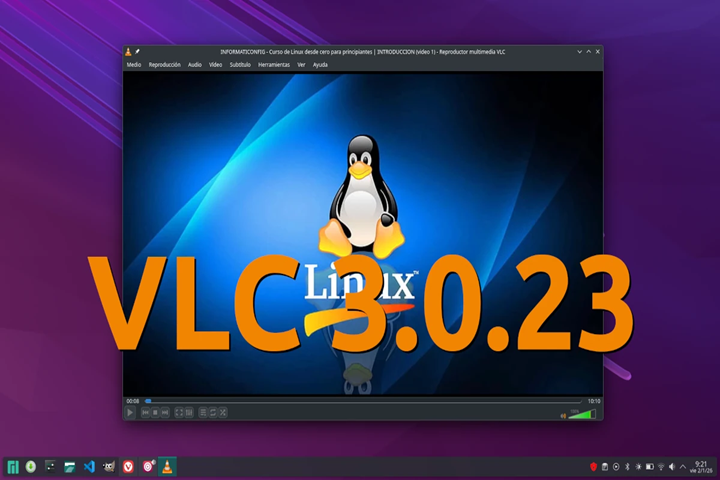Toggle fullscreen video mode in VLC

point(179,412)
